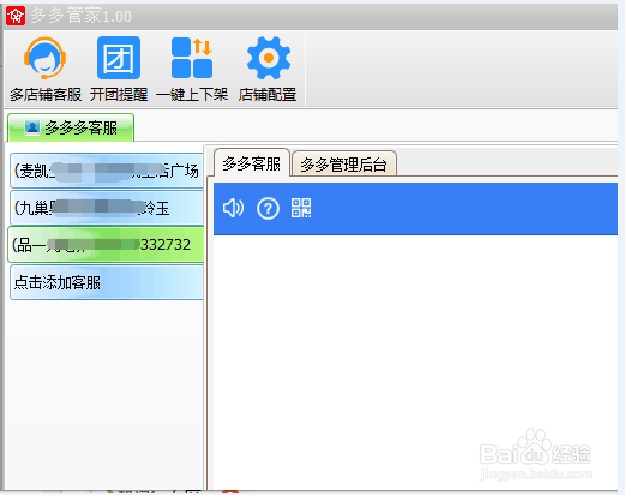Screen dimensions: 625x495
Task: Select the shop account starting with 九巢
Action: click(x=107, y=208)
